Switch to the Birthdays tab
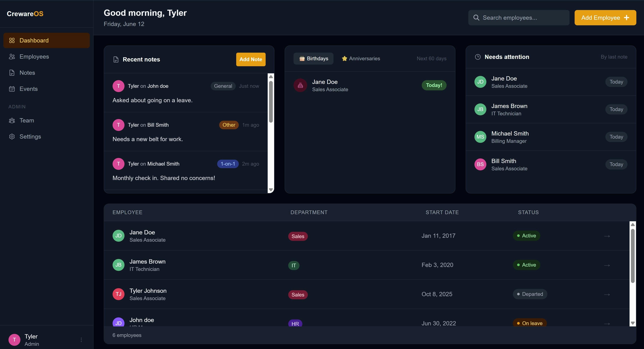Screen dimensions: 644x349 314,59
